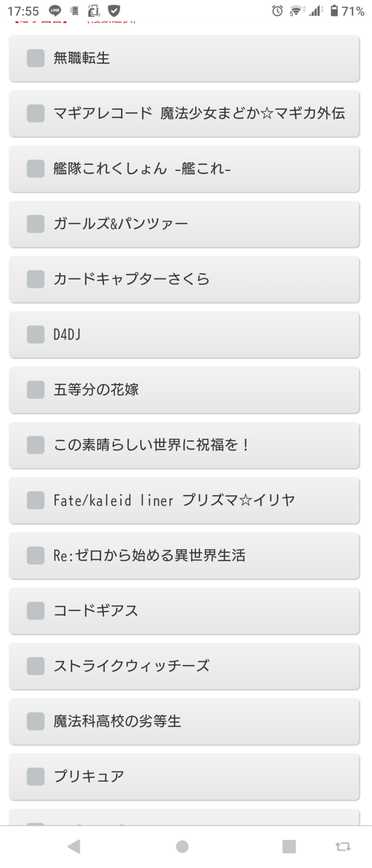
Task: Select the 魔法科高校の劣等生 option row
Action: (184, 721)
